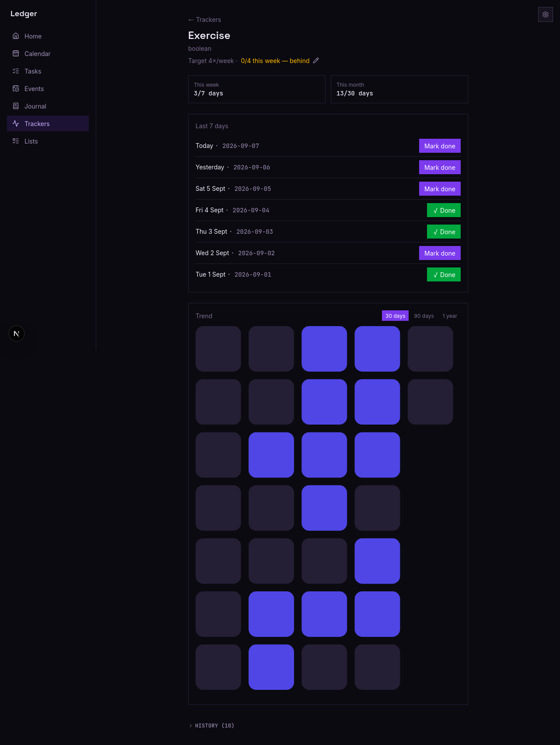Screen dimensions: 560x745
Task: Select the 30 days trend range
Action: (395, 316)
